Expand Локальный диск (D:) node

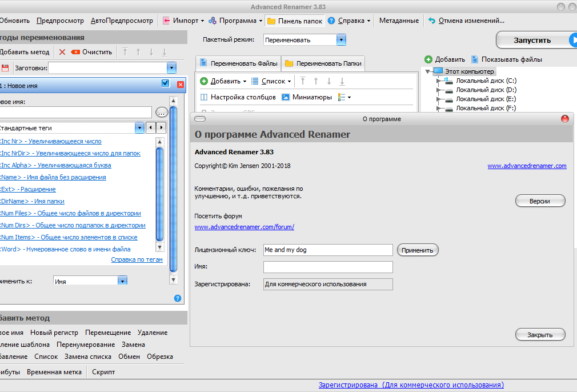[x=438, y=90]
